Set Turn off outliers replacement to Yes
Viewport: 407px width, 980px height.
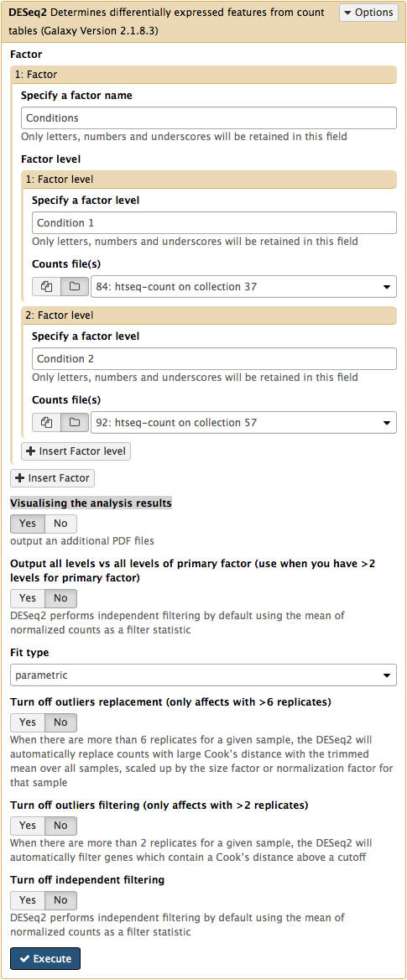[x=28, y=722]
